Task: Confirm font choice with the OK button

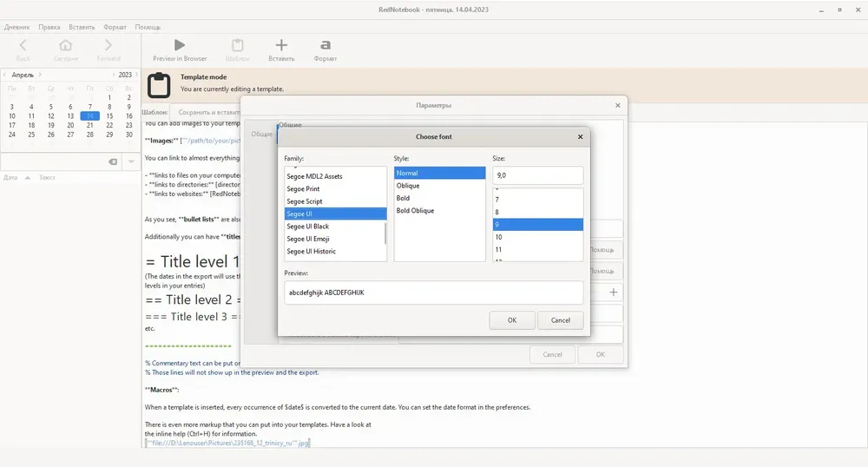Action: coord(512,320)
